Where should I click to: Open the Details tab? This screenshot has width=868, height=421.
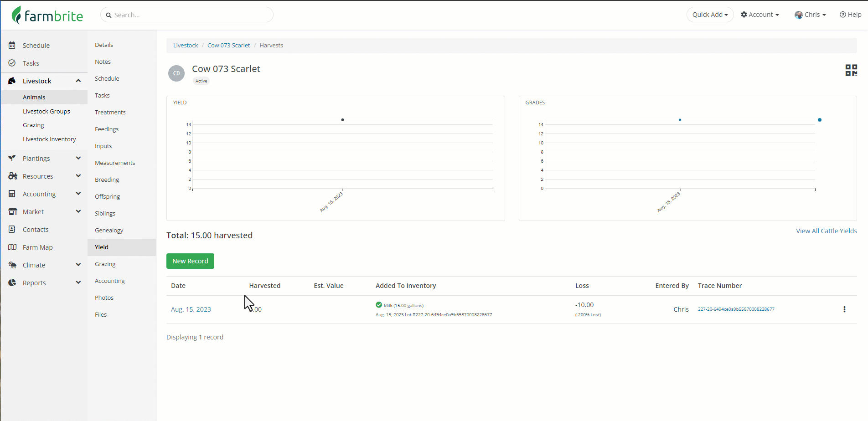[104, 45]
